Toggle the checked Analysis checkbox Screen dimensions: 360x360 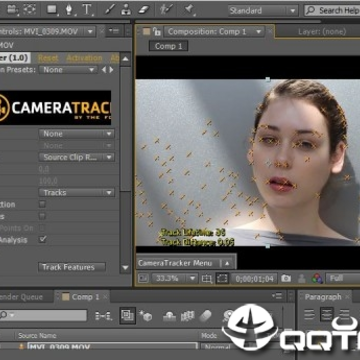pos(43,239)
